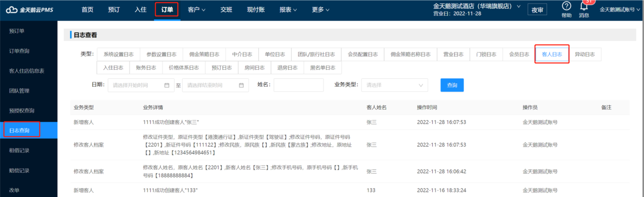The height and width of the screenshot is (197, 644).
Task: Switch to the 入住日志 tab
Action: 113,68
